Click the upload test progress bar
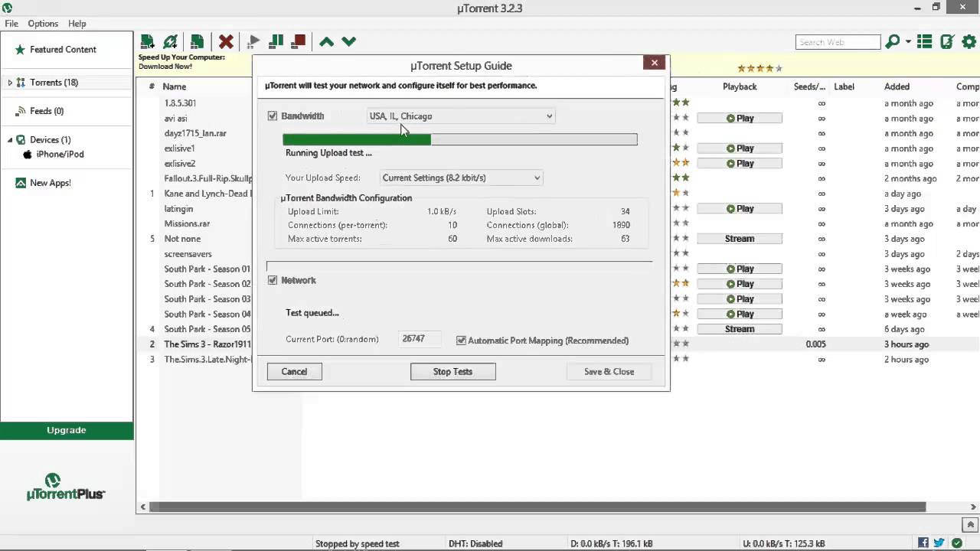 (x=459, y=139)
